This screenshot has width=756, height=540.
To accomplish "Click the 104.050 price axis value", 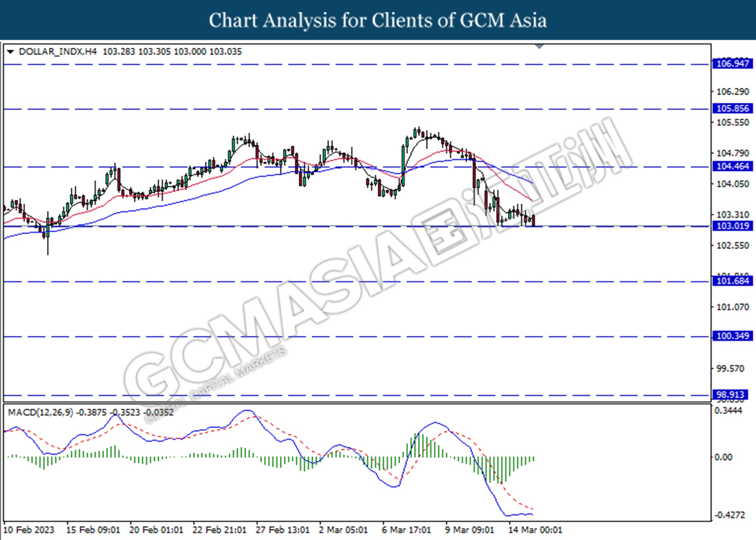I will pos(733,184).
